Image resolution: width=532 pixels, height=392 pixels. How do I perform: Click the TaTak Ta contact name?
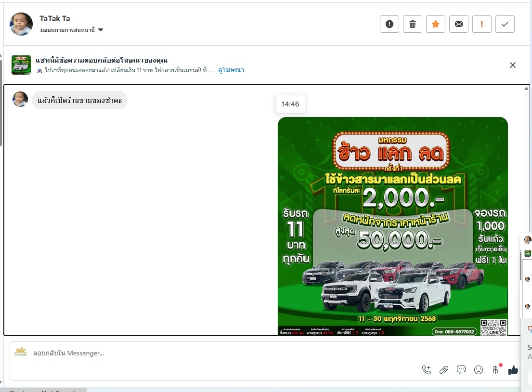[x=54, y=19]
